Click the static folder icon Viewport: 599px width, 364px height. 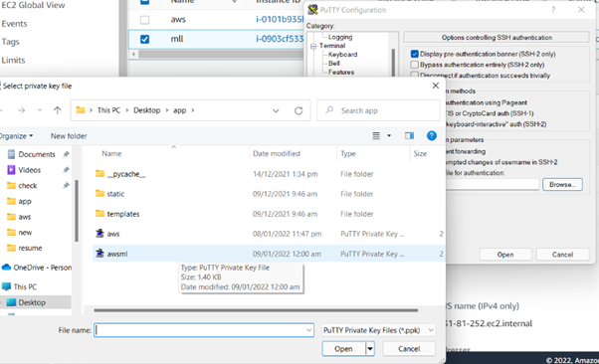[100, 194]
